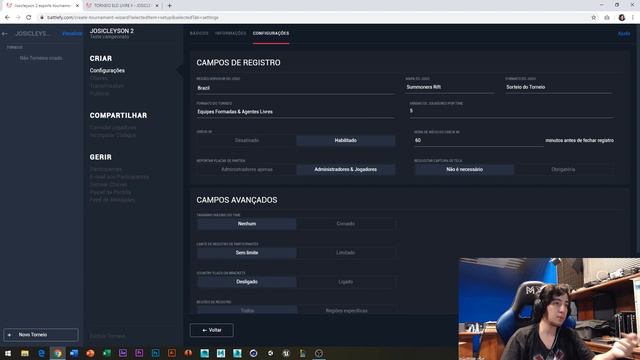This screenshot has width=640, height=360.
Task: Open the Ajuda link at top right
Action: tap(624, 34)
